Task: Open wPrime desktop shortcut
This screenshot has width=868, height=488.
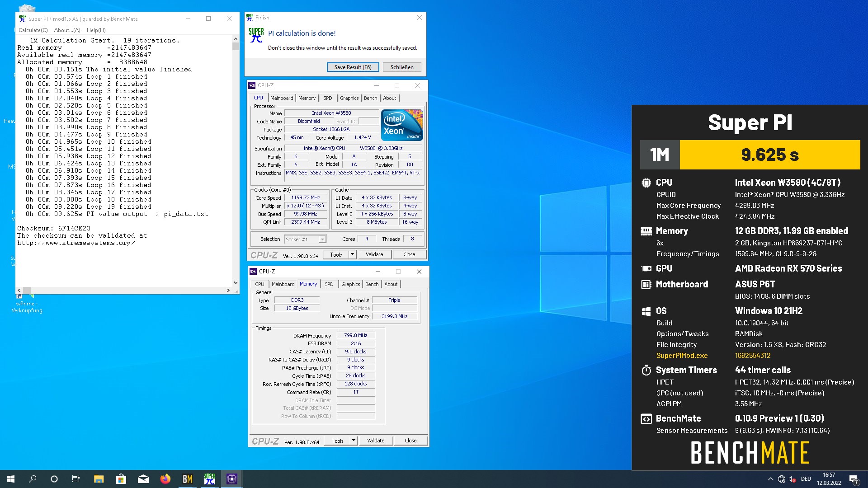Action: [27, 303]
